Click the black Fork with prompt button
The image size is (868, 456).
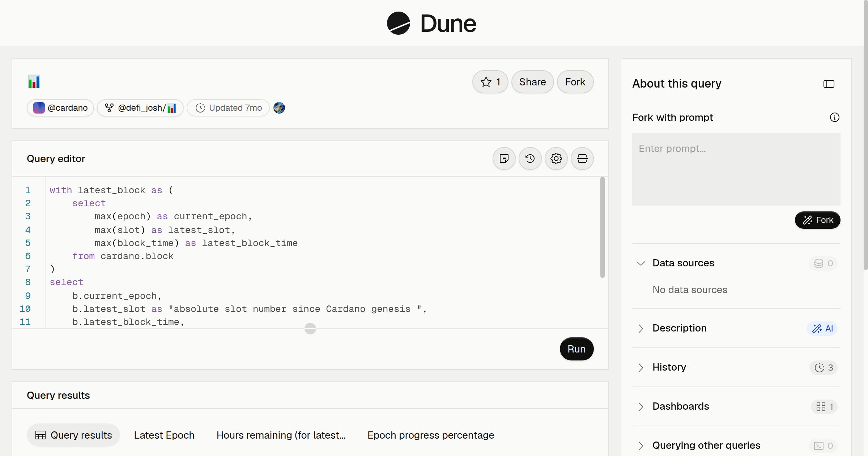point(817,220)
